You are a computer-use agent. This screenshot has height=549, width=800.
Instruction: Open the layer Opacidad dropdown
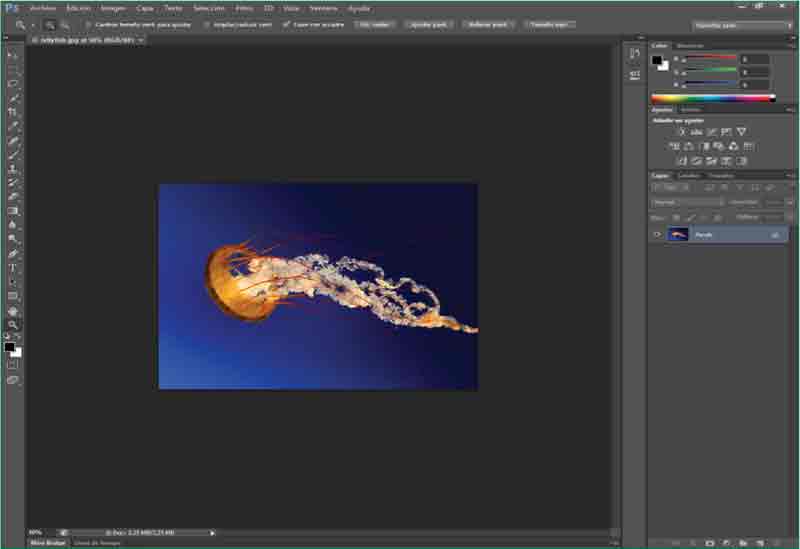click(x=774, y=202)
